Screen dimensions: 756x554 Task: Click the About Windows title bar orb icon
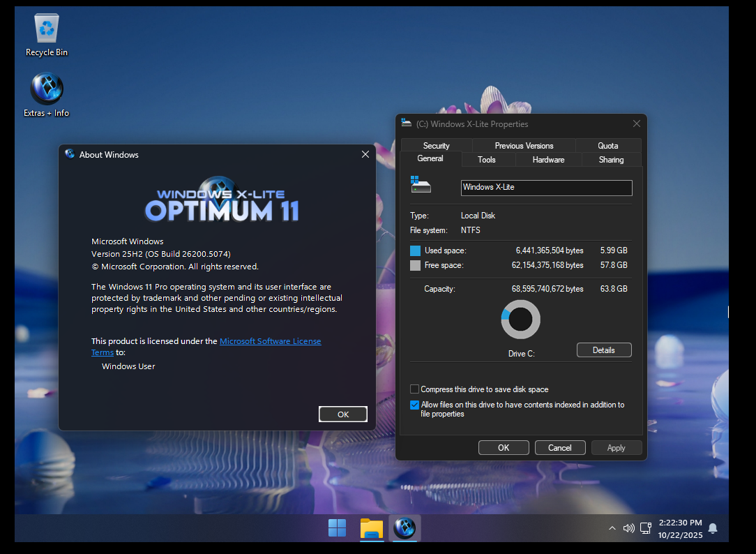(x=70, y=154)
